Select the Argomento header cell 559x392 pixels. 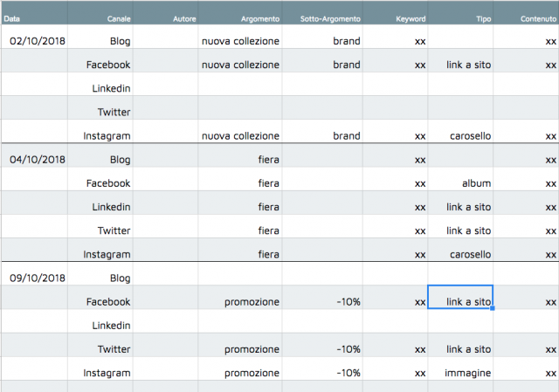(240, 13)
